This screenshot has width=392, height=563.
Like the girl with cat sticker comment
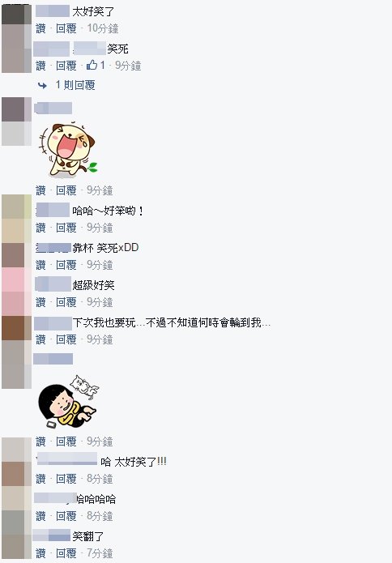coord(41,441)
